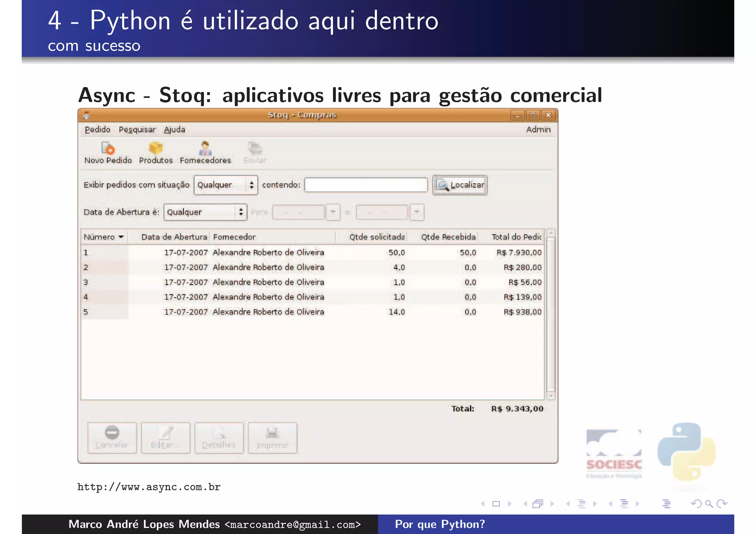Image resolution: width=756 pixels, height=534 pixels.
Task: Focus the contendo search text field
Action: [366, 185]
